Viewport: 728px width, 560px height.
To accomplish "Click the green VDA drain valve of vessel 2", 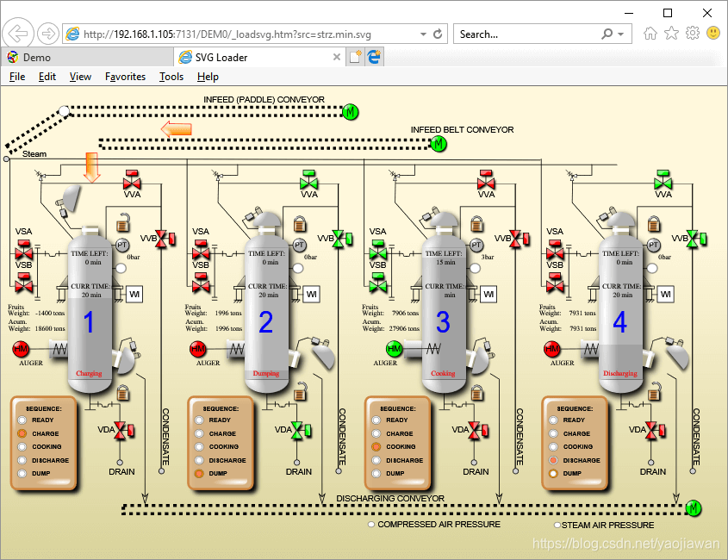I will click(x=302, y=431).
